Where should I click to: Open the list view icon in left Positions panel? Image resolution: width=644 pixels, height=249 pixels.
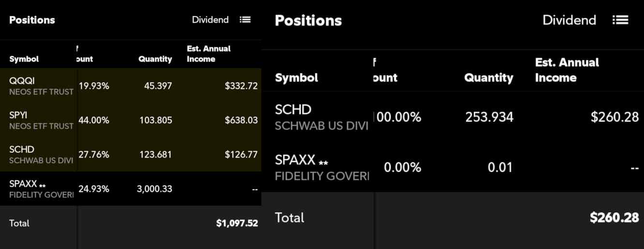coord(245,20)
